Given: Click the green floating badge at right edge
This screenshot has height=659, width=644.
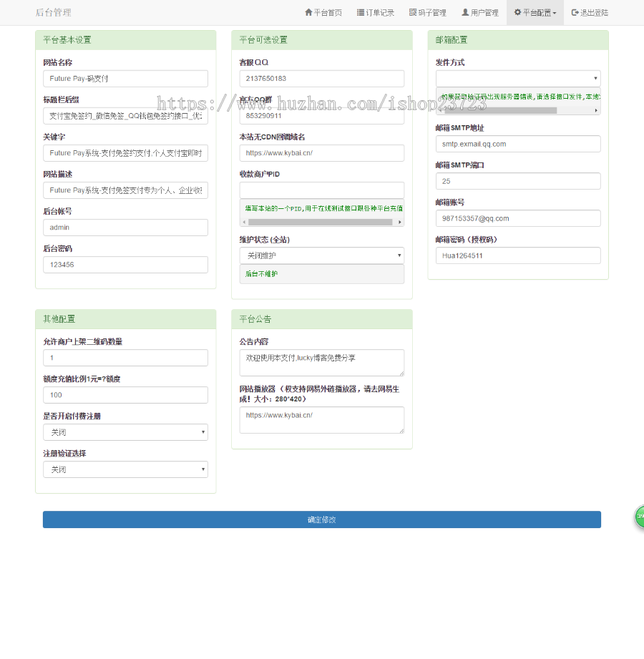Looking at the screenshot, I should [640, 517].
